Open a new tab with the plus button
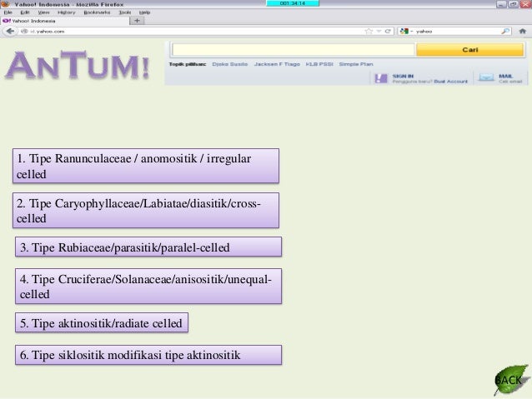Viewport: 532px width, 399px height. [137, 21]
